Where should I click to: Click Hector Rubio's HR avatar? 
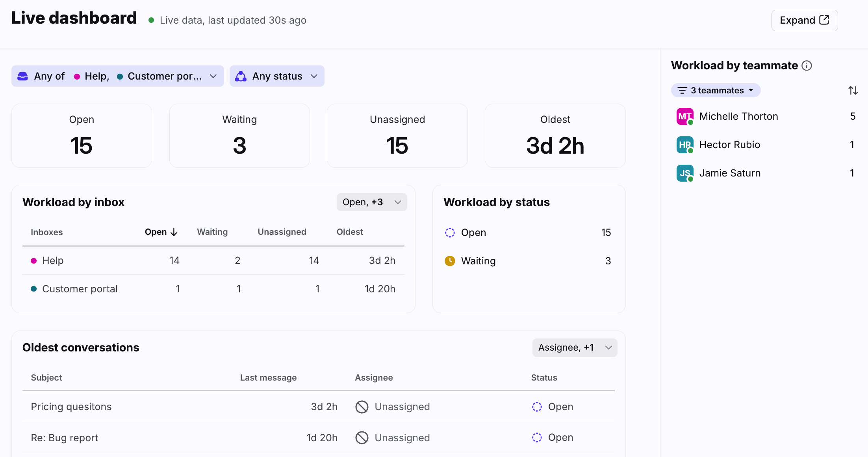[685, 145]
